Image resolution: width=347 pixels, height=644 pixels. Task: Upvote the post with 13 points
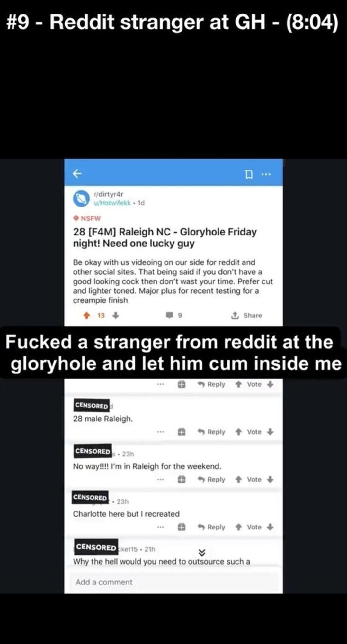(x=86, y=315)
